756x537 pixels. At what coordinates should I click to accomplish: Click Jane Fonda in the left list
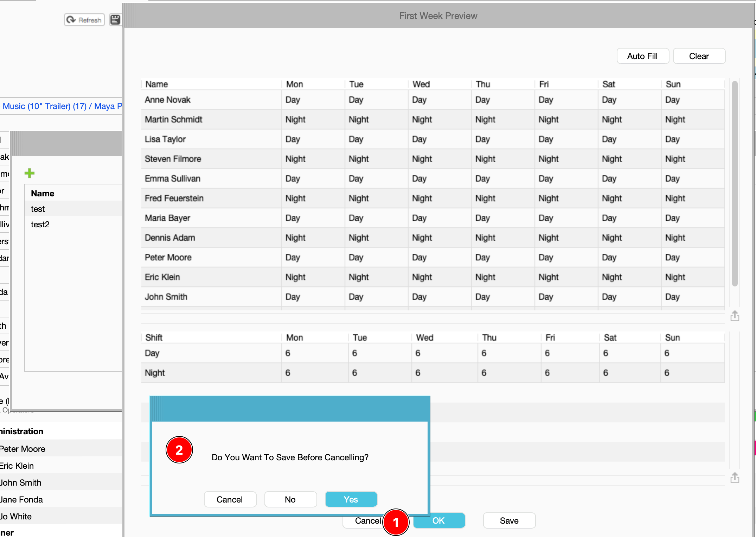[22, 499]
